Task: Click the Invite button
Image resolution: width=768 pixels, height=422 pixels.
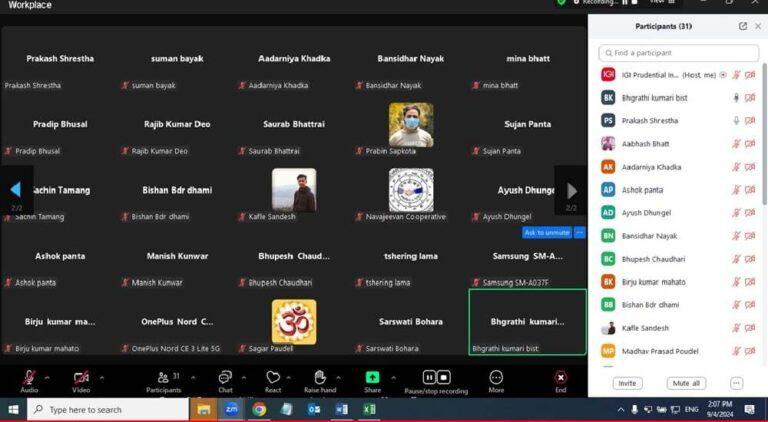Action: [x=627, y=383]
